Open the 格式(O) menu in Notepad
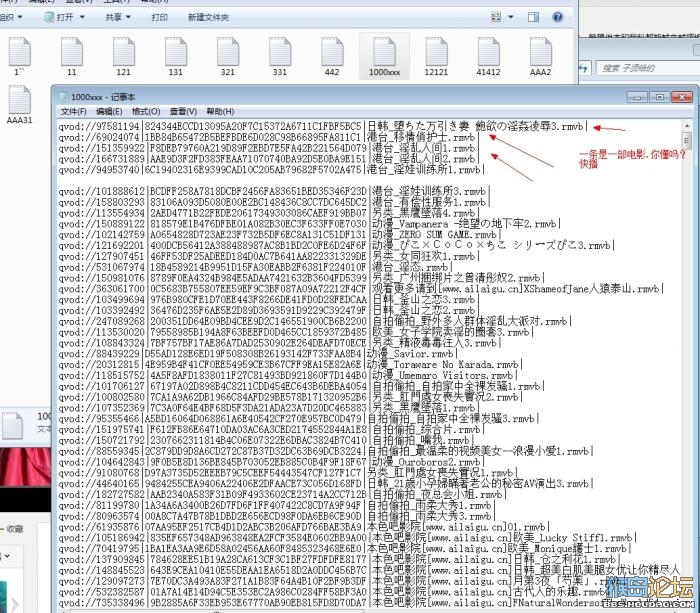Viewport: 700px width, 613px height. [146, 111]
